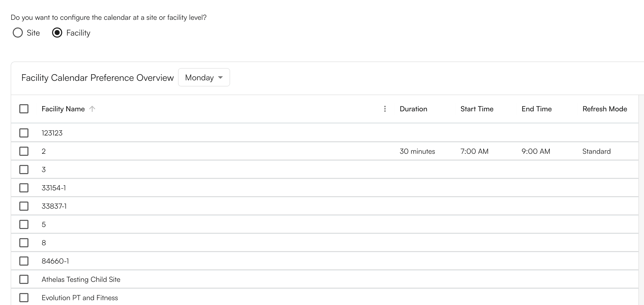Click the table's vertical scrollbar track
The width and height of the screenshot is (644, 305).
tap(641, 203)
